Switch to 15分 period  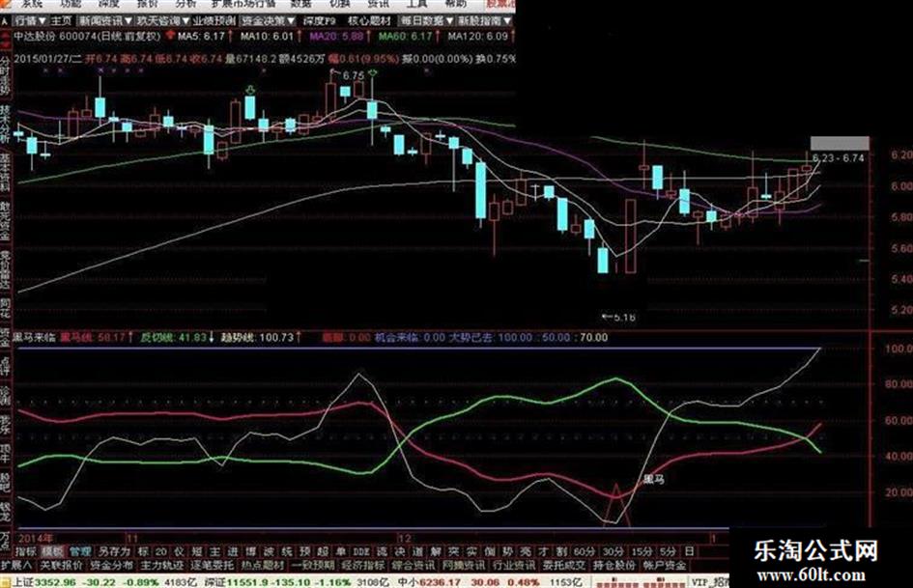(642, 551)
